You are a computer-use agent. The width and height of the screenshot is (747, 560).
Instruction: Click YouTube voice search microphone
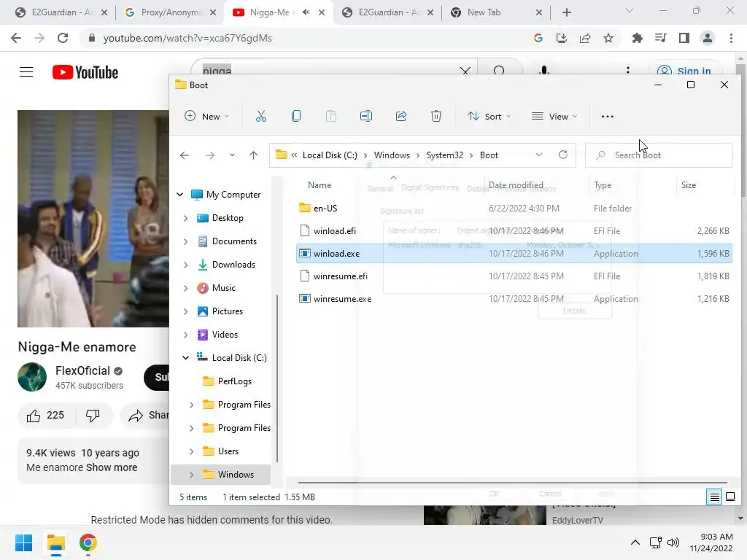(x=544, y=71)
